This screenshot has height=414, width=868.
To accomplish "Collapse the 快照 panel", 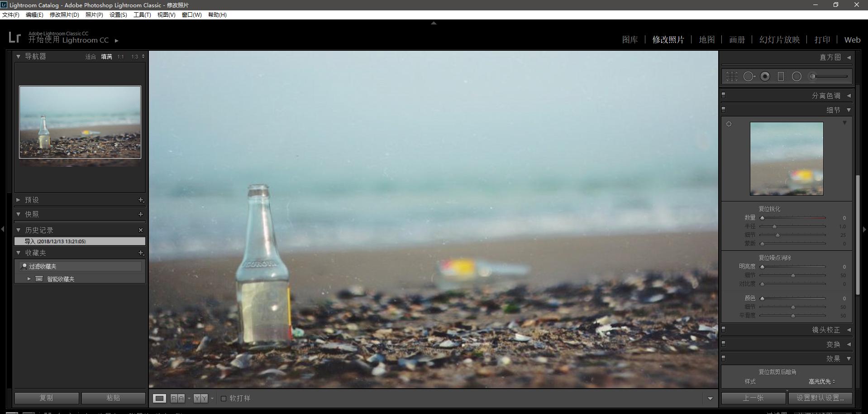I will [18, 214].
